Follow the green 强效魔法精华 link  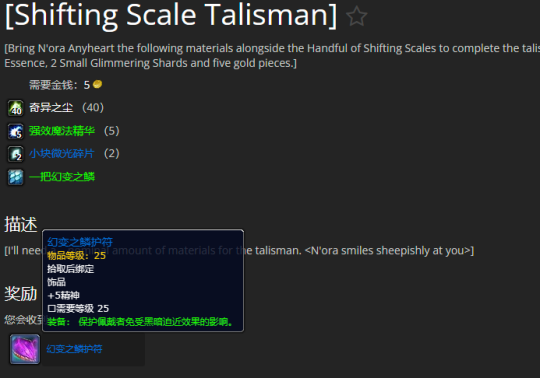(62, 131)
